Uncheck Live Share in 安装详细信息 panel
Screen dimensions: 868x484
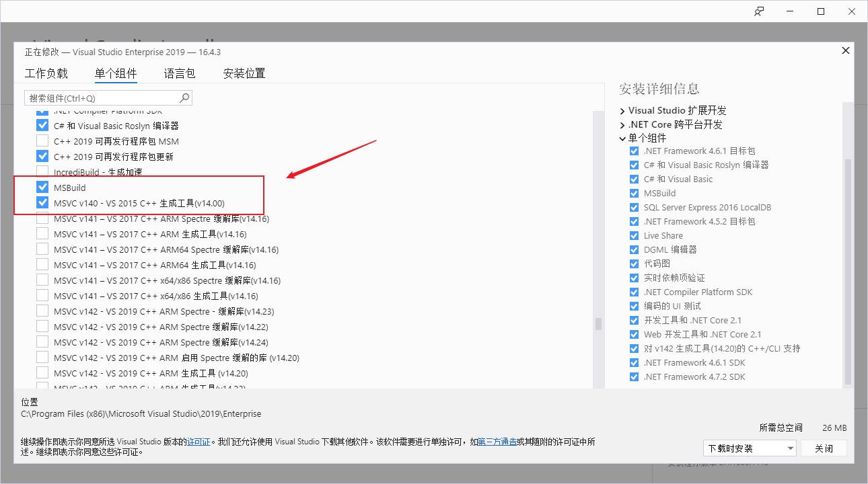(634, 235)
